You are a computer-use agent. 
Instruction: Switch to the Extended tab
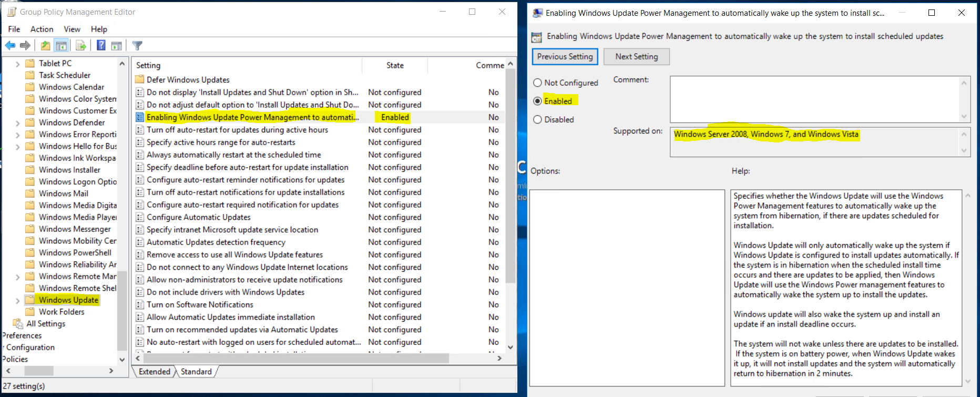pyautogui.click(x=155, y=371)
